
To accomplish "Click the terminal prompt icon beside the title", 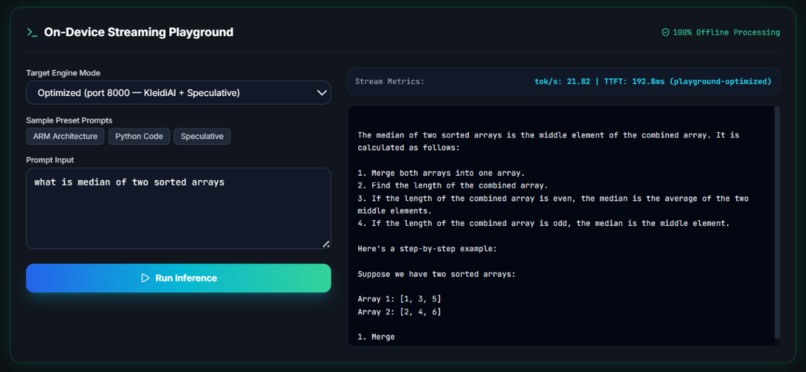I will pos(32,32).
